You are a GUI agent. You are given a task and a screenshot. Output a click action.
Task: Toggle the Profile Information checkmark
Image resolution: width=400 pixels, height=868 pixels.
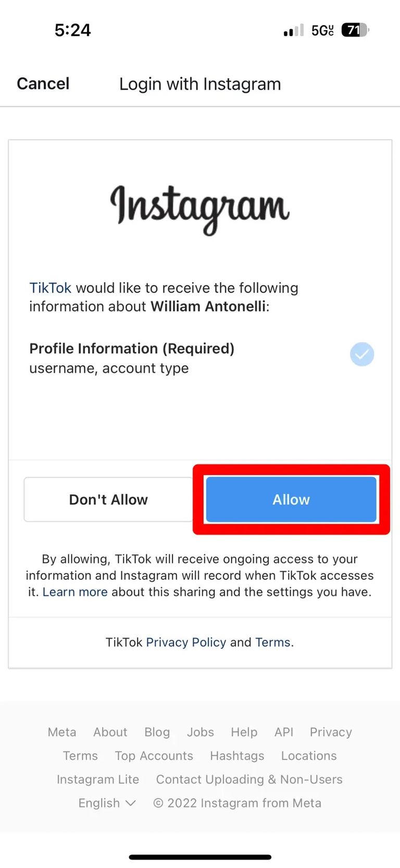point(362,354)
